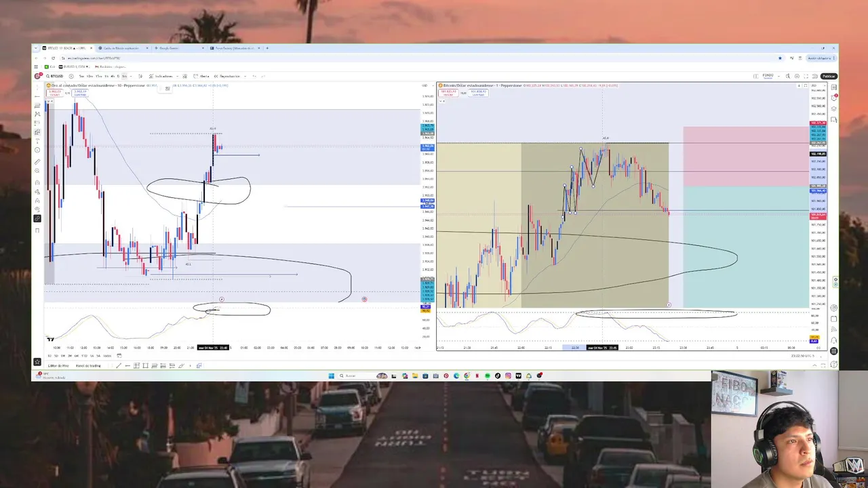Image resolution: width=868 pixels, height=488 pixels.
Task: Reload the page in the browser
Action: pos(53,58)
